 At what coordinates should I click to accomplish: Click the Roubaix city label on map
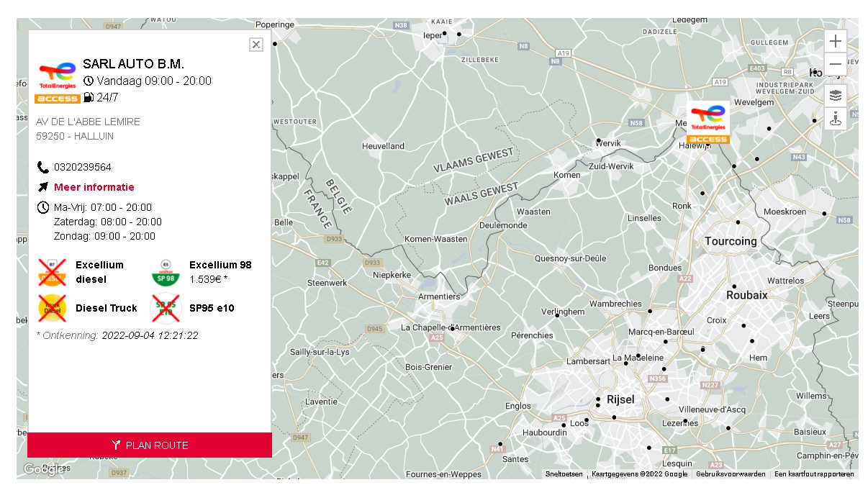pos(747,295)
